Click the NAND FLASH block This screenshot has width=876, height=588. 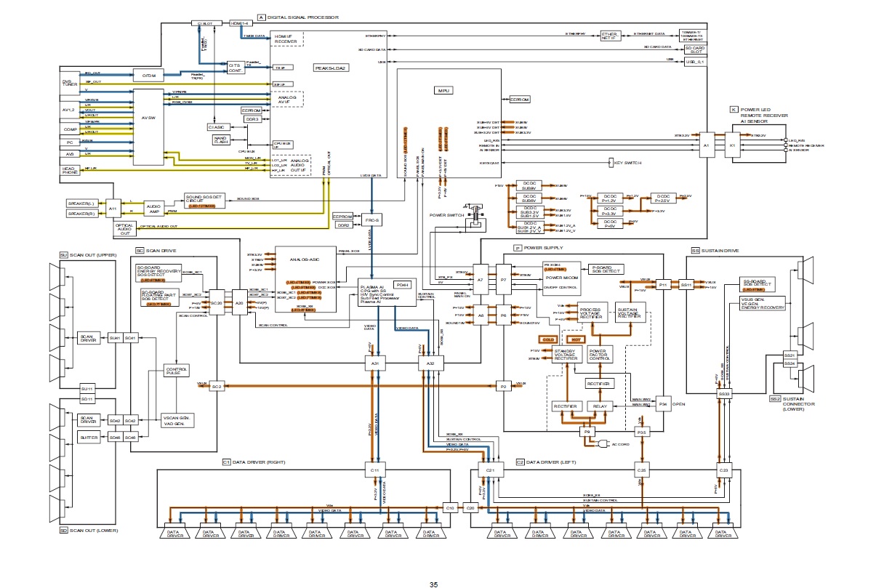(x=221, y=140)
